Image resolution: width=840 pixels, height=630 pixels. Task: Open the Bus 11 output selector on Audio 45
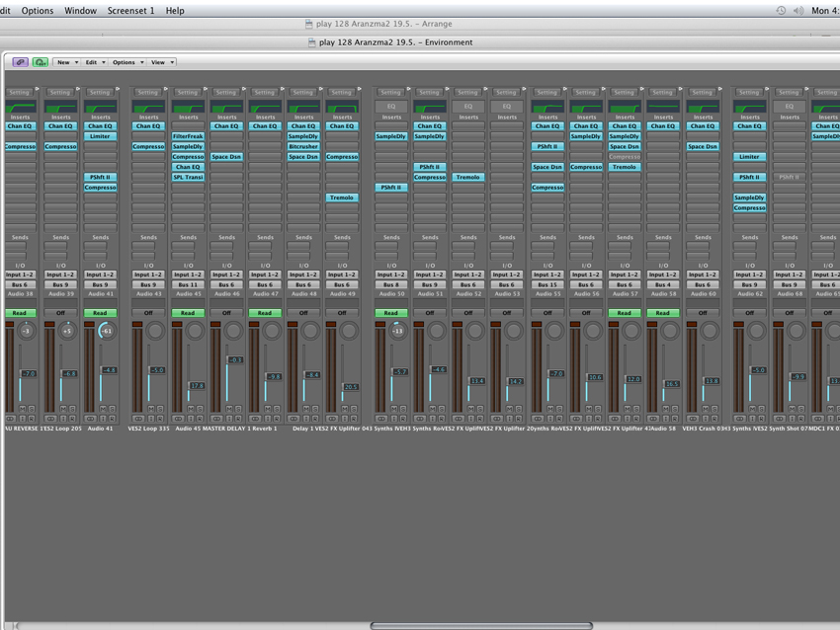pyautogui.click(x=188, y=284)
